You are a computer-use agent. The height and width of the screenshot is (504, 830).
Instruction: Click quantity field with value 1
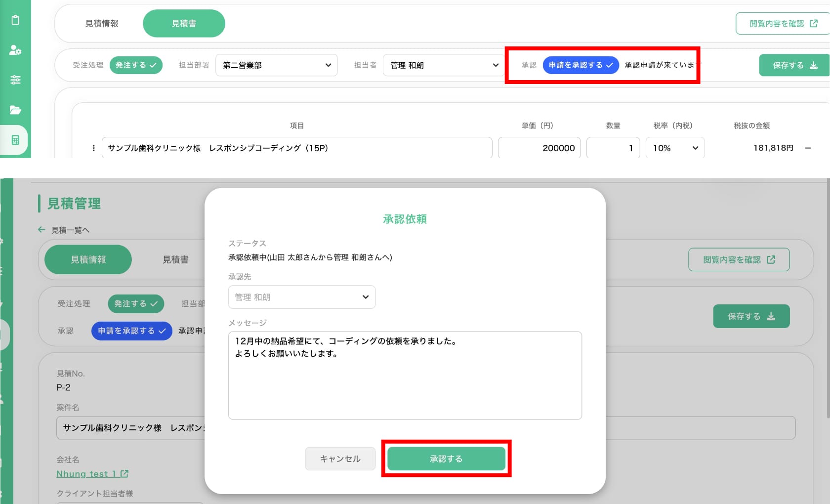tap(613, 148)
